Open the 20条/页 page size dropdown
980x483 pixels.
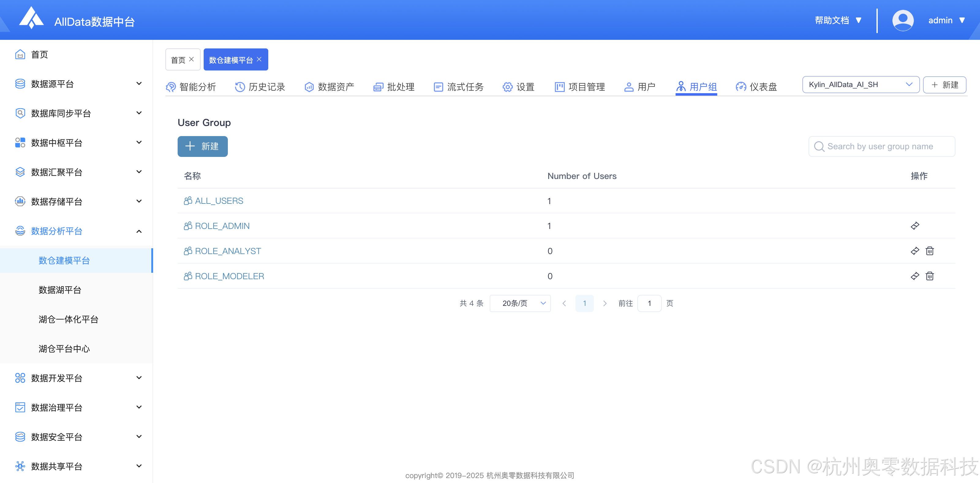pyautogui.click(x=520, y=303)
